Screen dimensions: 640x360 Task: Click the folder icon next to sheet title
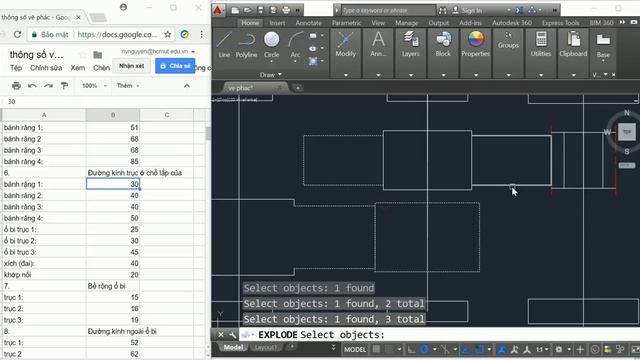98,55
